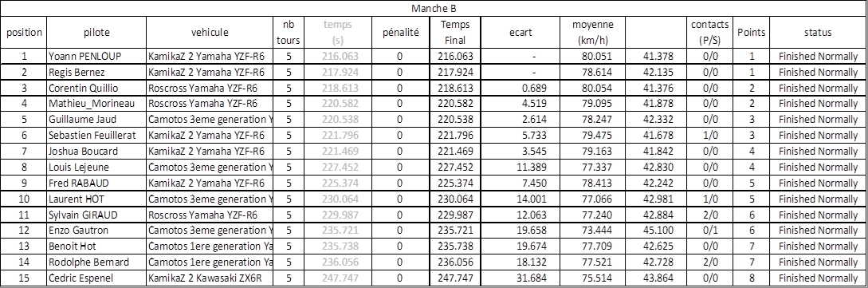
Task: Select the Manche B title cell
Action: (434, 8)
